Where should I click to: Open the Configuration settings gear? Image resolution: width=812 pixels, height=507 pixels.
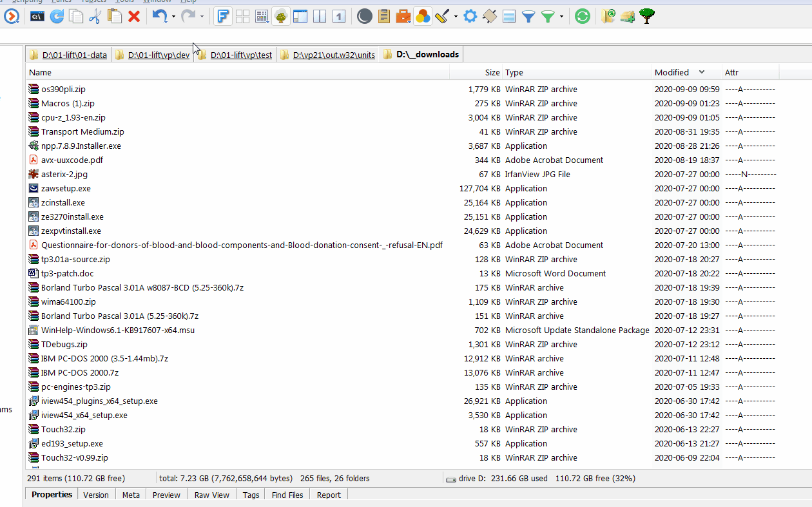coord(471,15)
